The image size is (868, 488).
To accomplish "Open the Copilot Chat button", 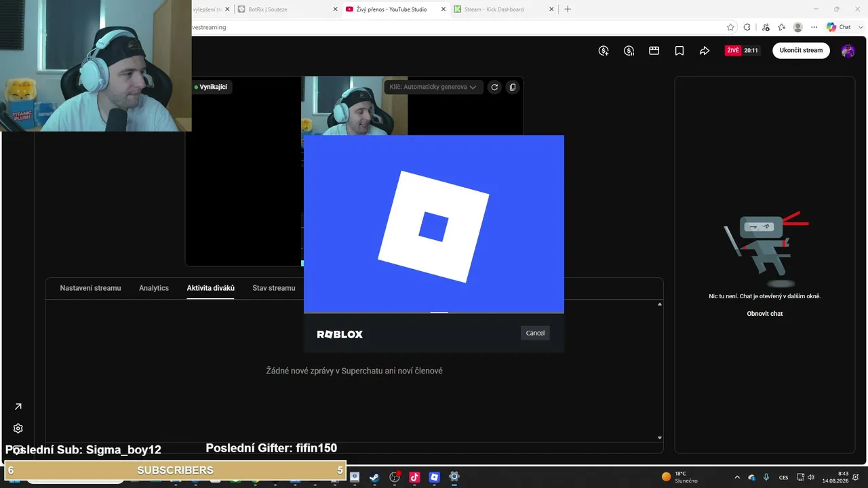I will click(839, 27).
